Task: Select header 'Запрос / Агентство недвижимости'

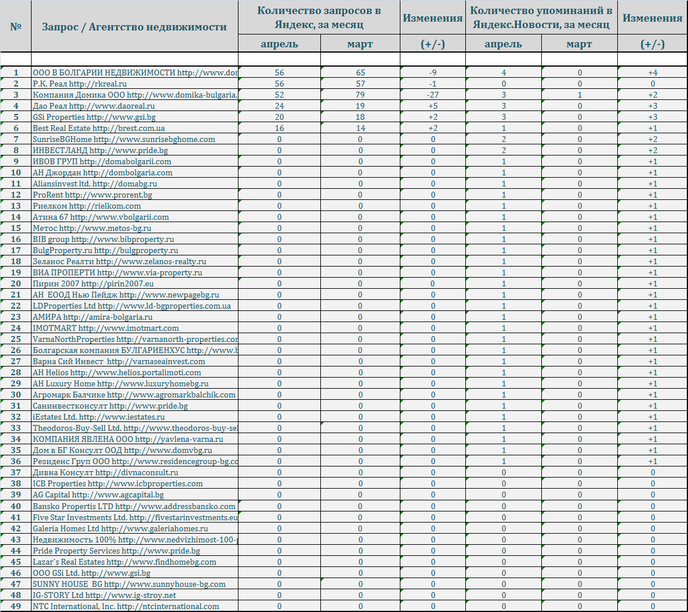Action: point(134,27)
